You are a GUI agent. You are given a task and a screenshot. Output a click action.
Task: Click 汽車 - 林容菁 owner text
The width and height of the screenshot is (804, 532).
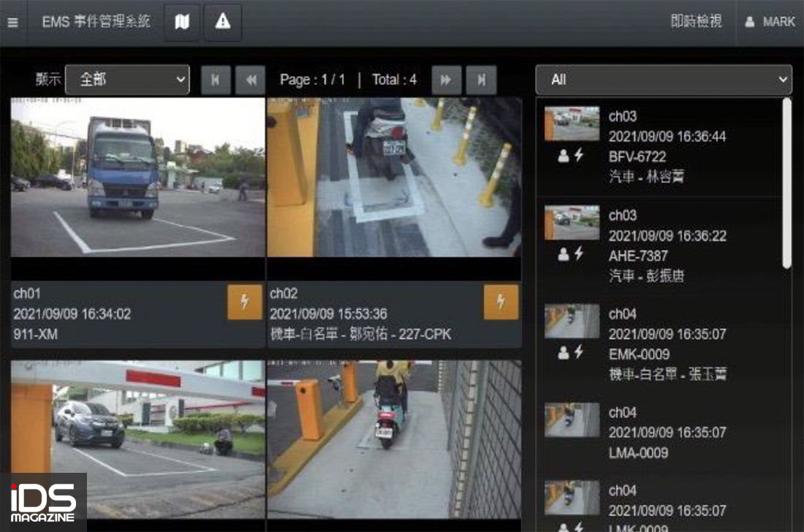coord(646,177)
